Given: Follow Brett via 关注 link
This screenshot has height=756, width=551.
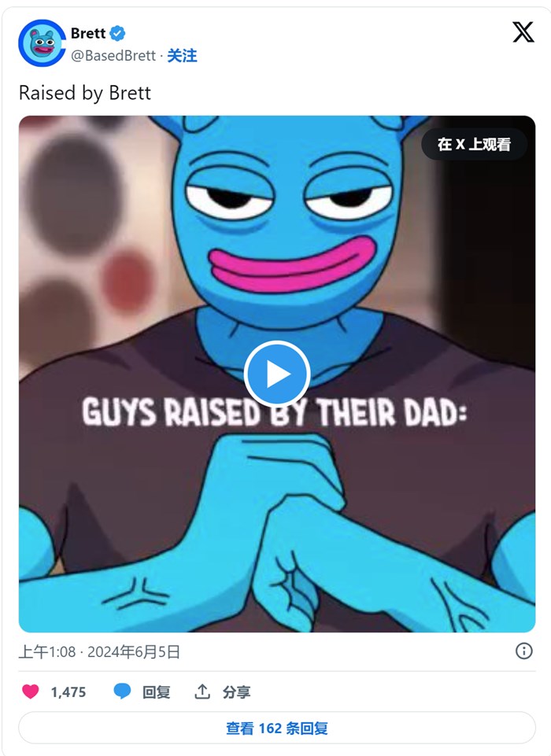Looking at the screenshot, I should pyautogui.click(x=182, y=55).
